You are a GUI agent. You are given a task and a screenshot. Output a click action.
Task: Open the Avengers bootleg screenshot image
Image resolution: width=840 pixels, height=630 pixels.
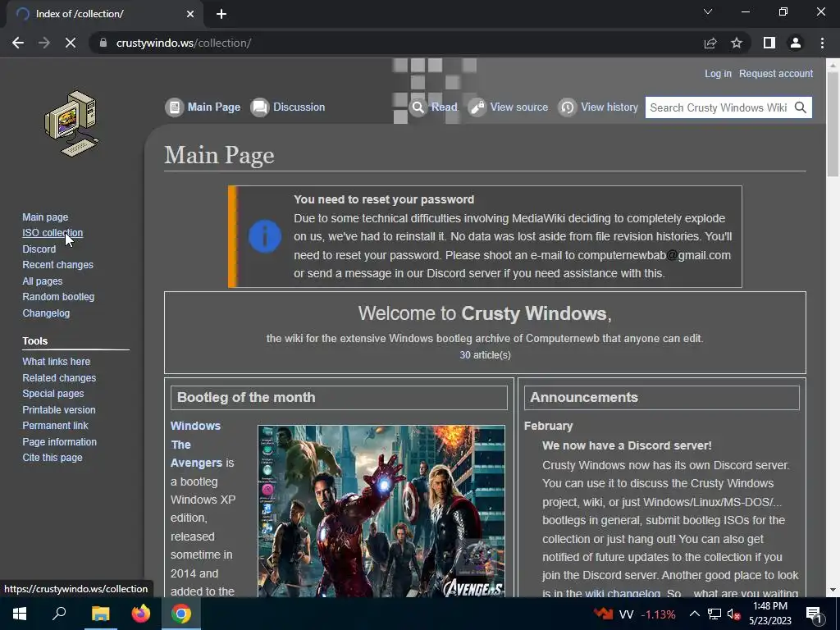click(x=381, y=511)
